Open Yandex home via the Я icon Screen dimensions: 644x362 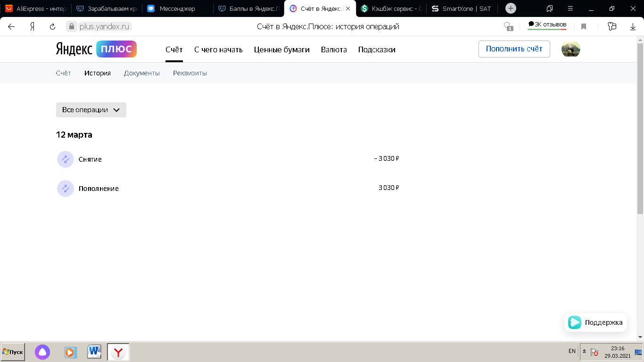[32, 27]
